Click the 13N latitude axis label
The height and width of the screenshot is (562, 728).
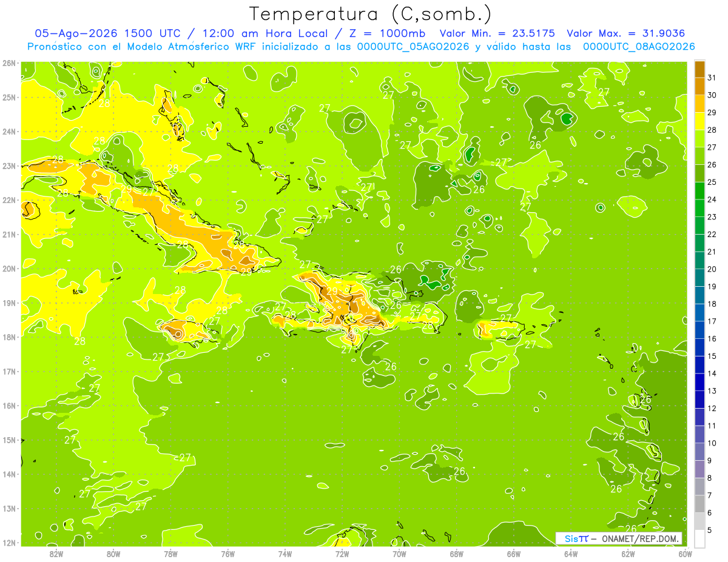point(9,508)
